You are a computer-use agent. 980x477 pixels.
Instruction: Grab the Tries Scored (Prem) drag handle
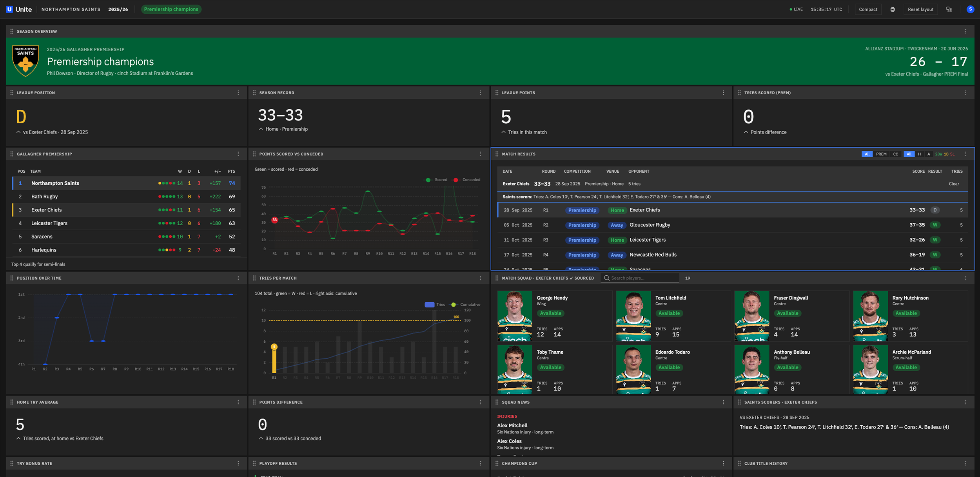tap(739, 93)
